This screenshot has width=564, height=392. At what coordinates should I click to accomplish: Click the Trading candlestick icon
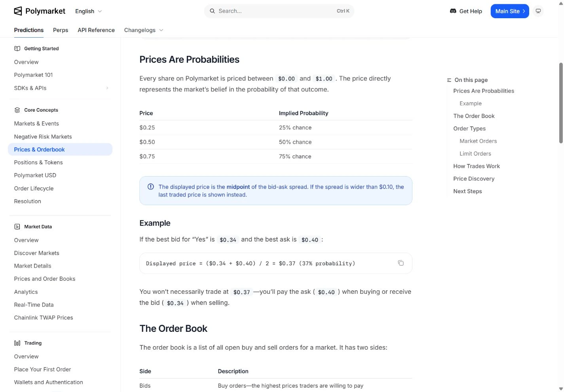[x=17, y=343]
